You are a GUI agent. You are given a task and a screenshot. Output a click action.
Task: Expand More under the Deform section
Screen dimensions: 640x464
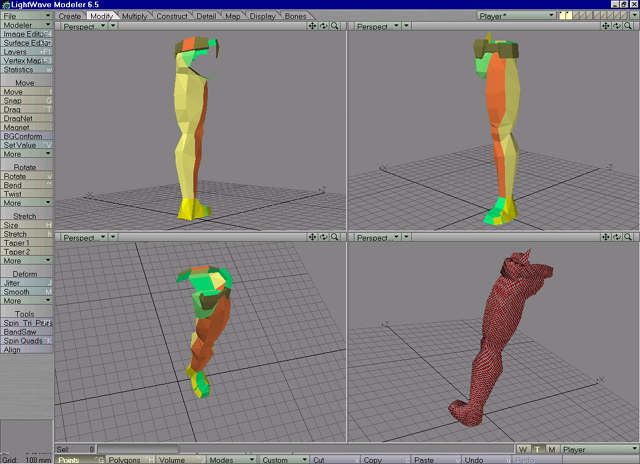click(x=27, y=300)
